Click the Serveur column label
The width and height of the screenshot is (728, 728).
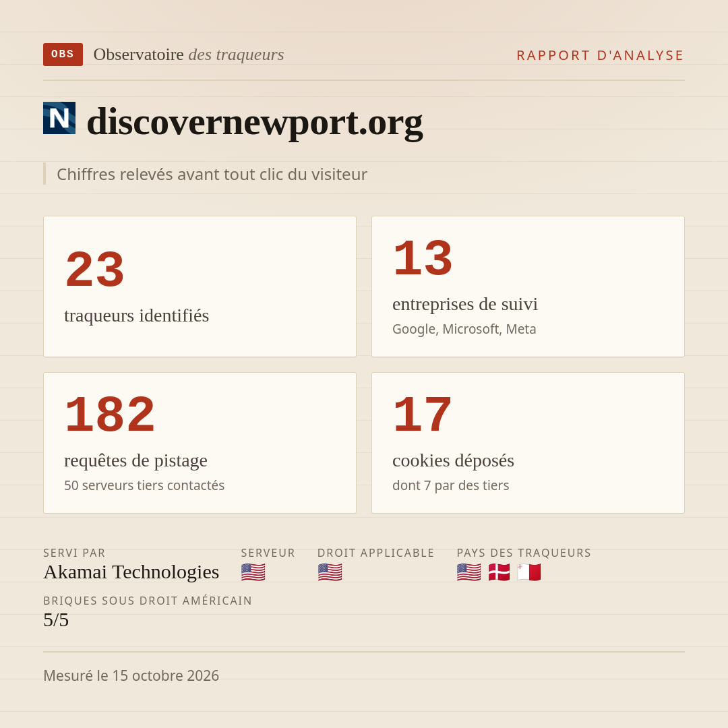pos(268,553)
